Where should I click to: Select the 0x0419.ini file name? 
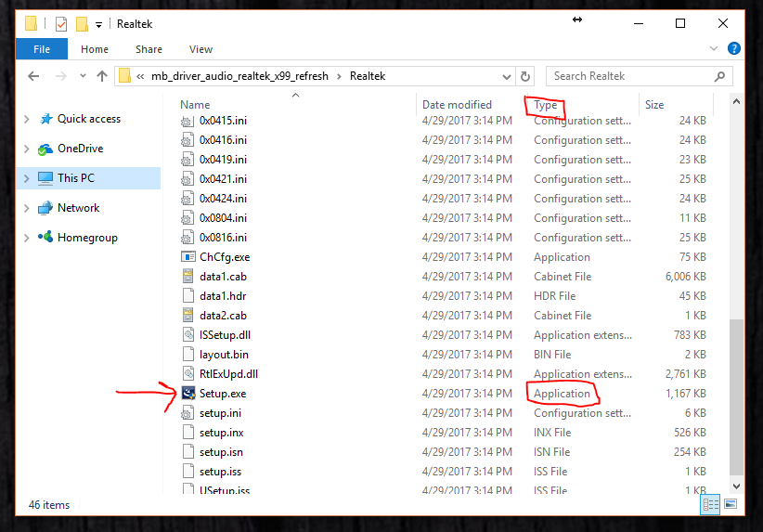pos(223,160)
